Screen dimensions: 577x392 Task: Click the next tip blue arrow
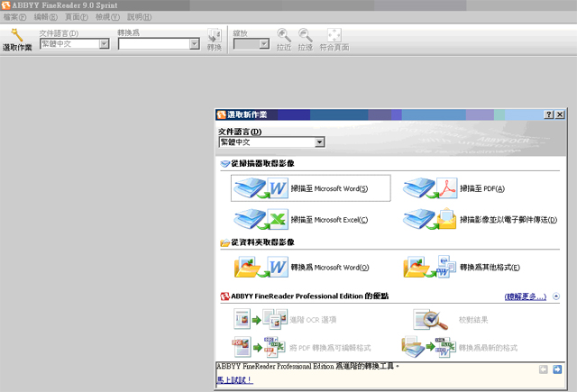coord(557,369)
